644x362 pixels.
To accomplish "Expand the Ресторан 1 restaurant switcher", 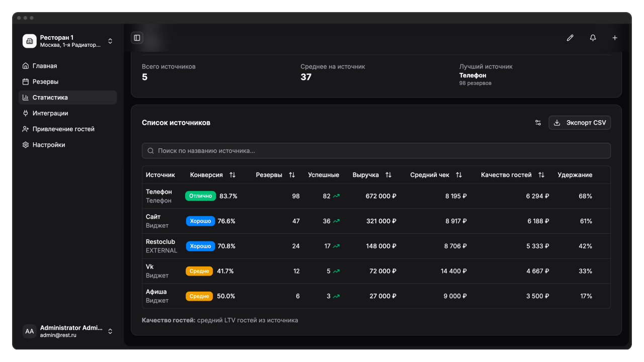I will pos(110,41).
